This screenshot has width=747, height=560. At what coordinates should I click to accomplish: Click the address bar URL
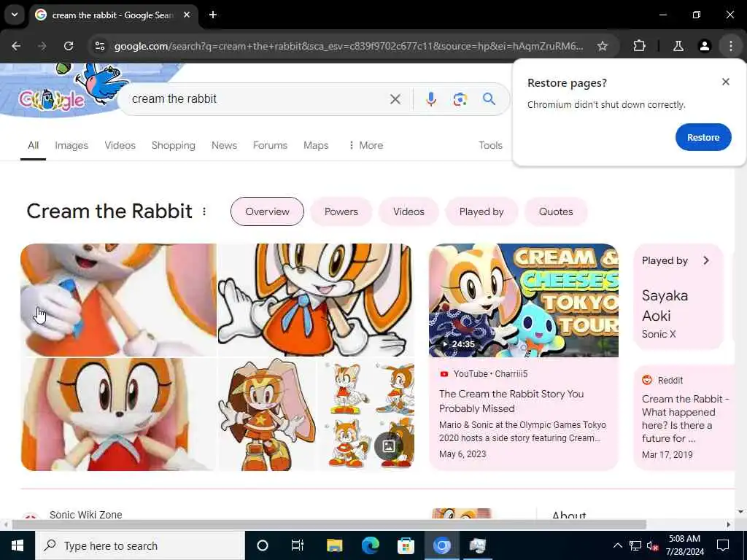pyautogui.click(x=348, y=46)
